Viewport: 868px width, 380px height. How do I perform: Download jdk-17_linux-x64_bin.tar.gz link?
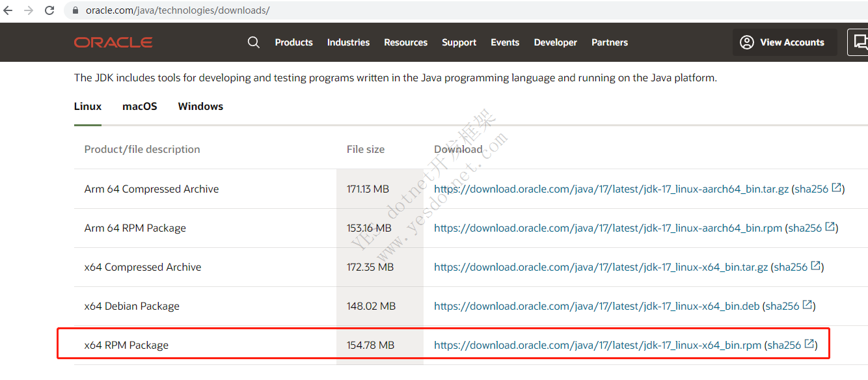click(x=601, y=267)
